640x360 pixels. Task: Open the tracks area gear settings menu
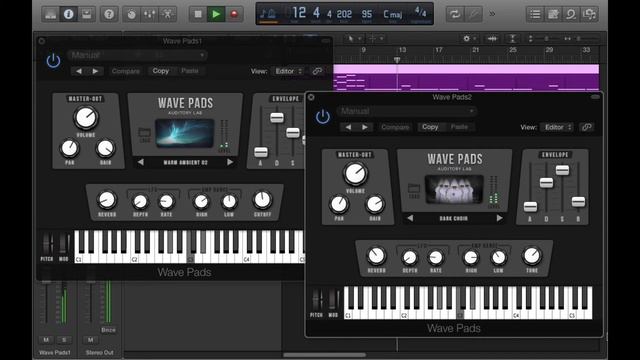469,38
